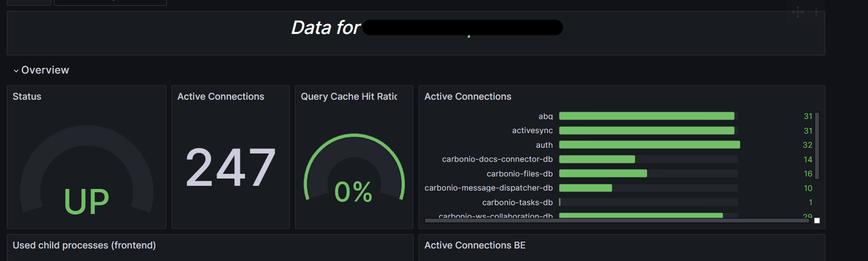Click the Active Connections BE panel title
The image size is (868, 261).
[x=475, y=245]
